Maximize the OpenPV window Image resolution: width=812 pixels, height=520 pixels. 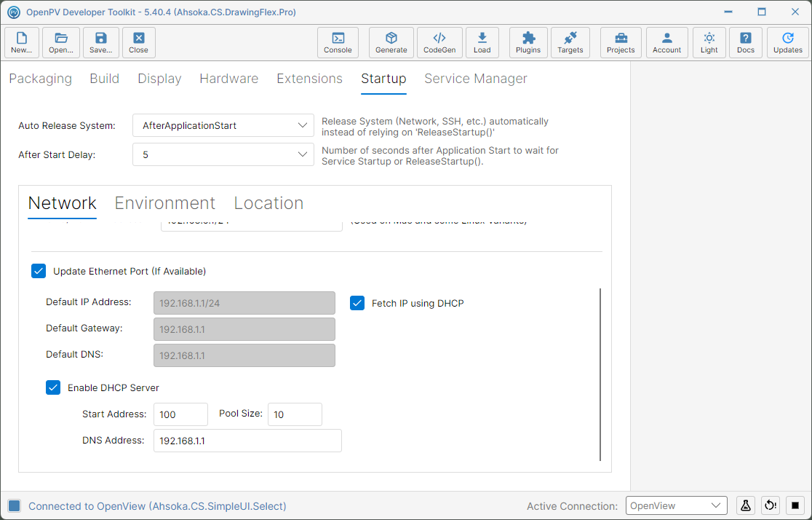click(762, 12)
